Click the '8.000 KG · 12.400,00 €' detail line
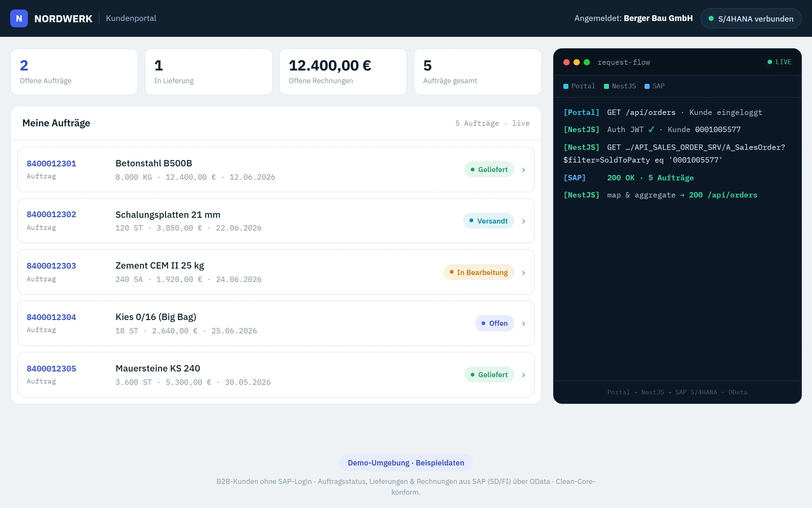812x508 pixels. 195,177
